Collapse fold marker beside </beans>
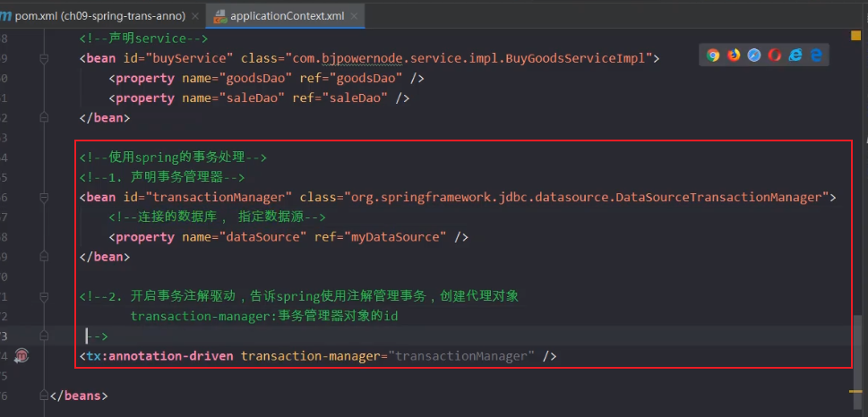868x417 pixels. (x=44, y=396)
